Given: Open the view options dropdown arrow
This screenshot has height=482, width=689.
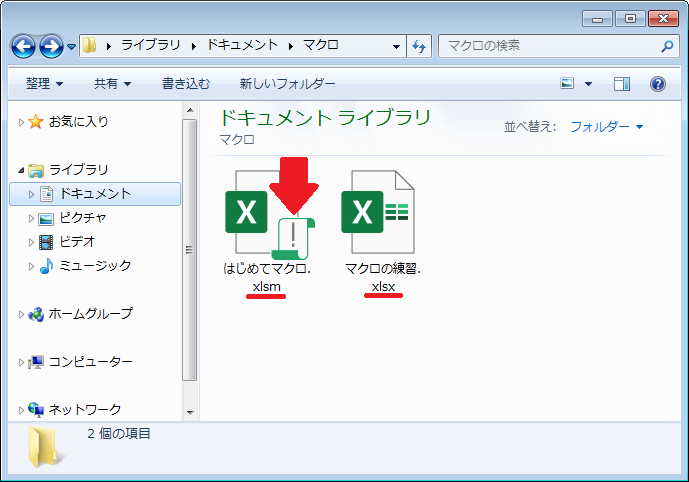Looking at the screenshot, I should click(588, 83).
